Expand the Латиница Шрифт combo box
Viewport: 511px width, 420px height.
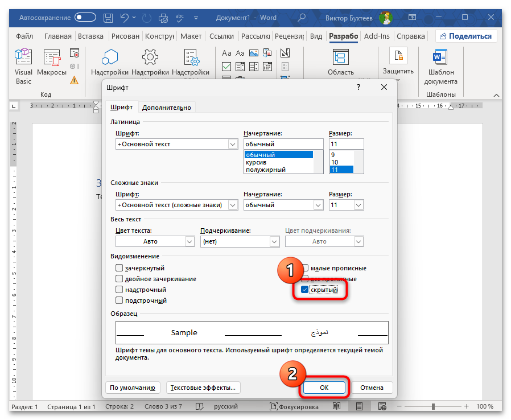click(232, 145)
